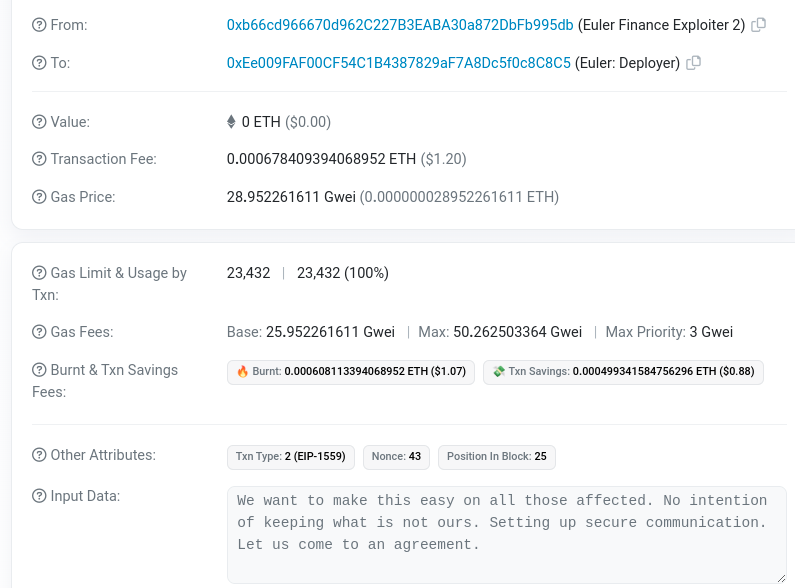Click the Gas Fees help icon
Image resolution: width=795 pixels, height=588 pixels.
[x=39, y=332]
